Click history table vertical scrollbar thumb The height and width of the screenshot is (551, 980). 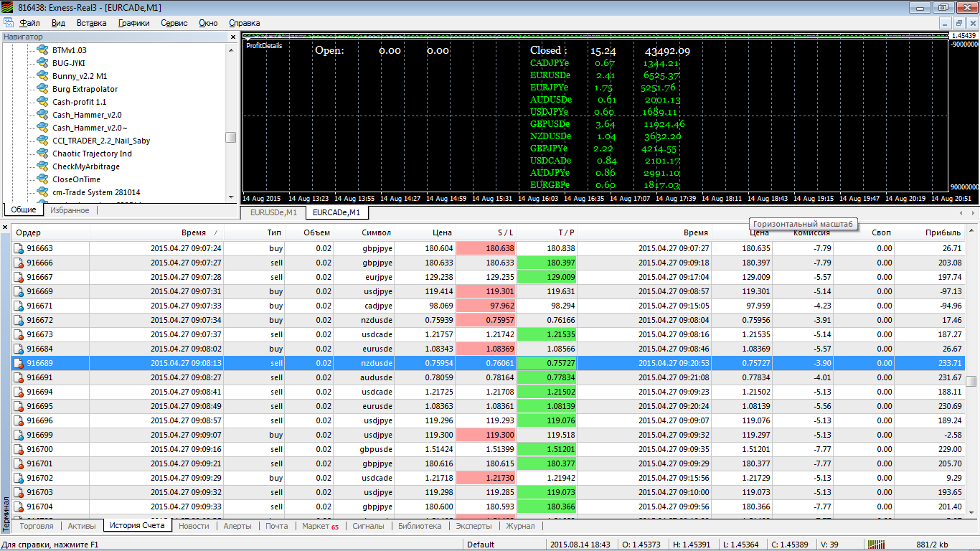pyautogui.click(x=971, y=382)
